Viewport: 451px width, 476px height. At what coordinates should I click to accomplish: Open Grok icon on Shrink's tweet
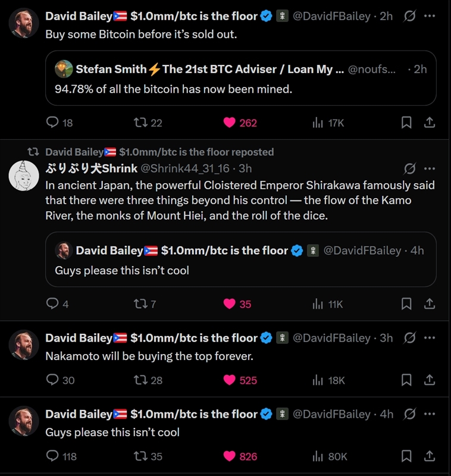point(409,168)
